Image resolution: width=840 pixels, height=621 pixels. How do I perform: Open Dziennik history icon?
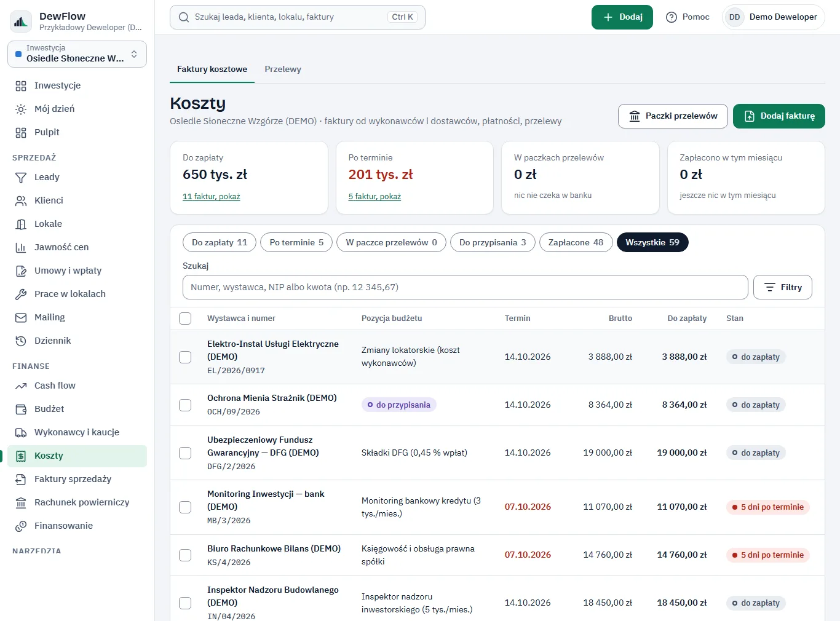tap(21, 341)
